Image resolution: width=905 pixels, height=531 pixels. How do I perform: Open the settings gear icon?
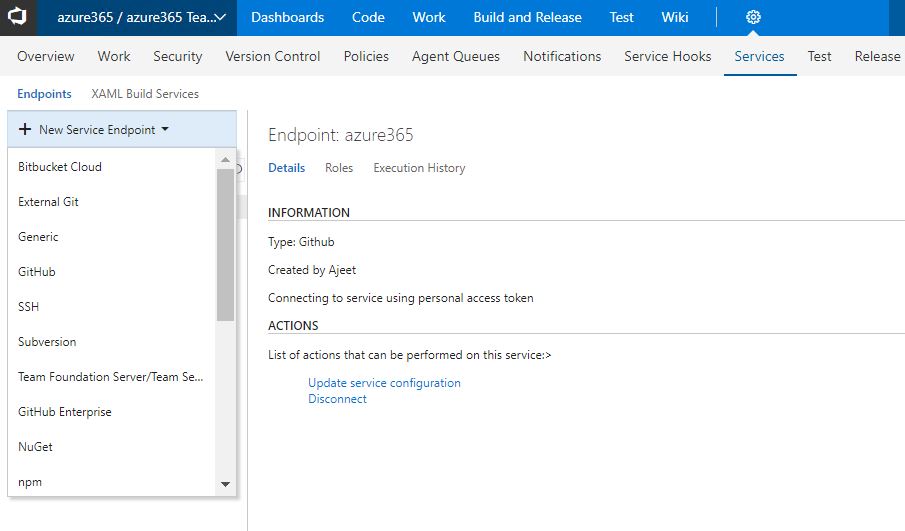click(753, 17)
